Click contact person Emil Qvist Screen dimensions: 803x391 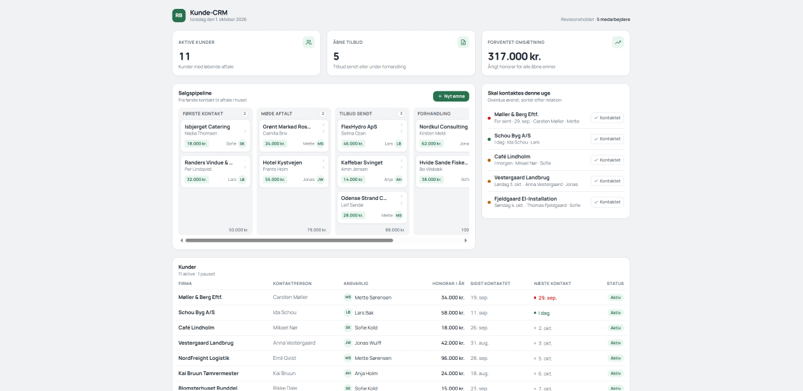tap(284, 358)
